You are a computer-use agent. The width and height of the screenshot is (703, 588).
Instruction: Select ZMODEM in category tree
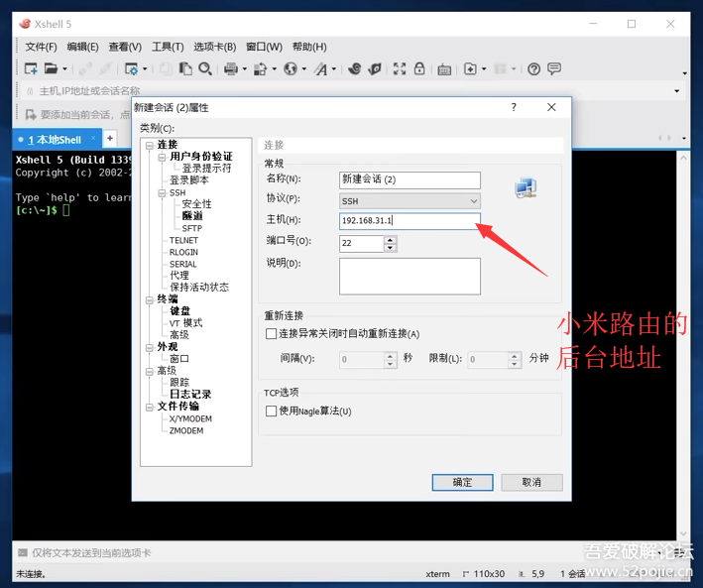[x=186, y=430]
